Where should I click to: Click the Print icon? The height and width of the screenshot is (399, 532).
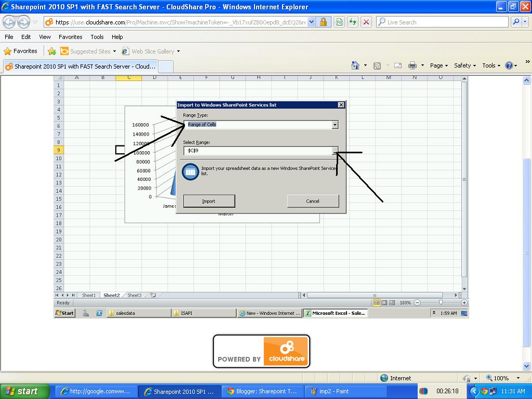[x=413, y=65]
